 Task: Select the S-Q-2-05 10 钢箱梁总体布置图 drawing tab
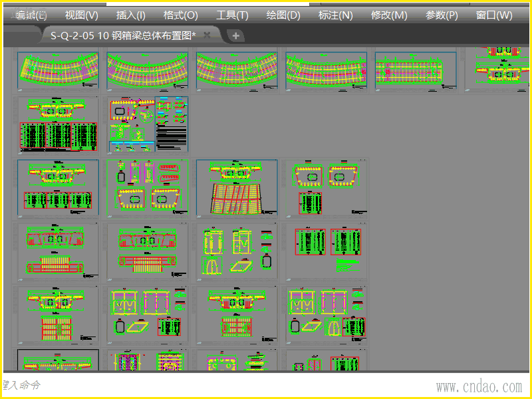(123, 35)
